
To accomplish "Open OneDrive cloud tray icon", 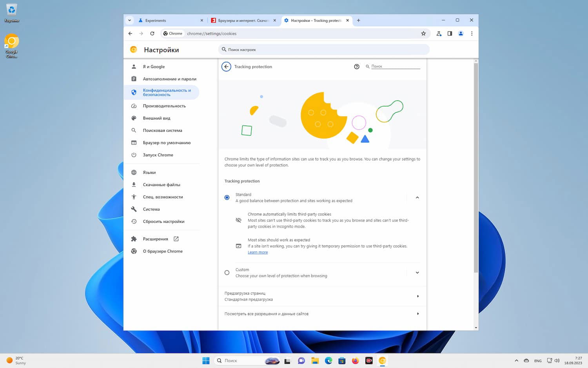I will [526, 361].
